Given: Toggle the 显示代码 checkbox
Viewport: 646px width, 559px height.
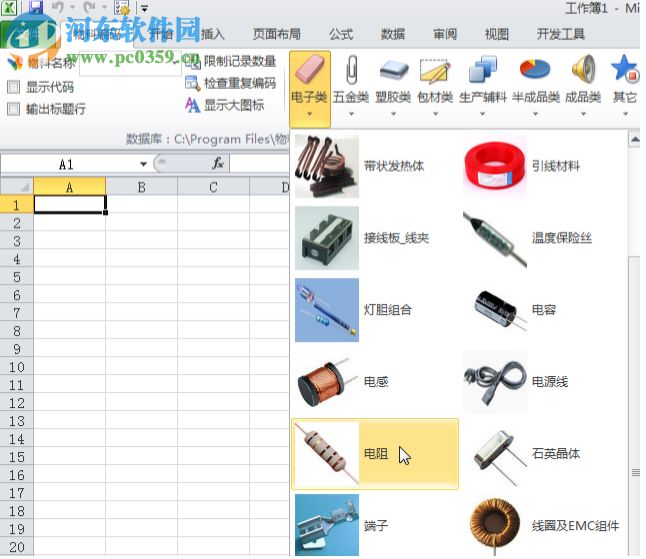Looking at the screenshot, I should pyautogui.click(x=14, y=87).
